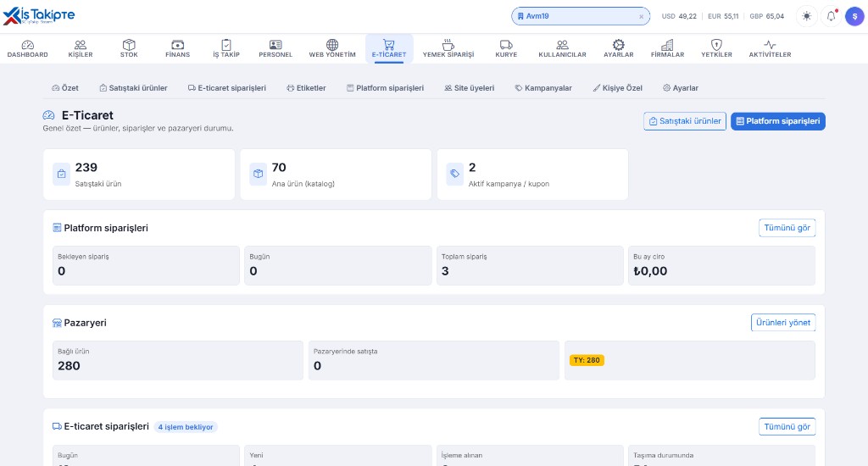Open Ayarlar gear in main navigation
Screen dimensions: 868x466
click(x=618, y=48)
